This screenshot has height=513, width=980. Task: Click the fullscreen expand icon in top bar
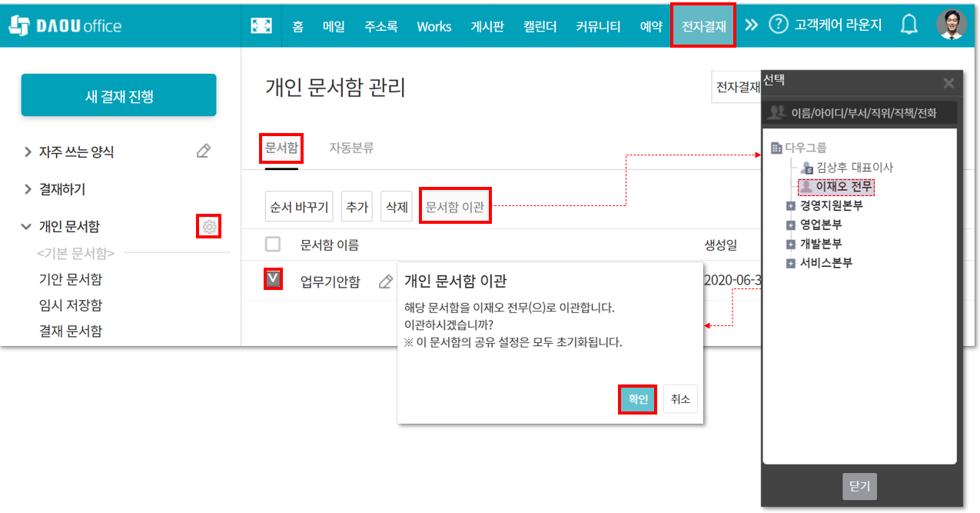click(x=261, y=25)
